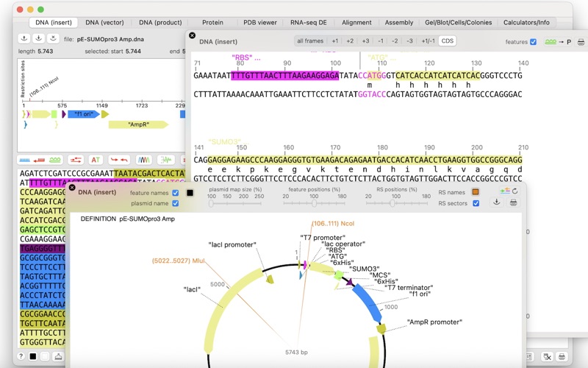
Task: Select the AmpR feature in linear map
Action: [x=138, y=124]
